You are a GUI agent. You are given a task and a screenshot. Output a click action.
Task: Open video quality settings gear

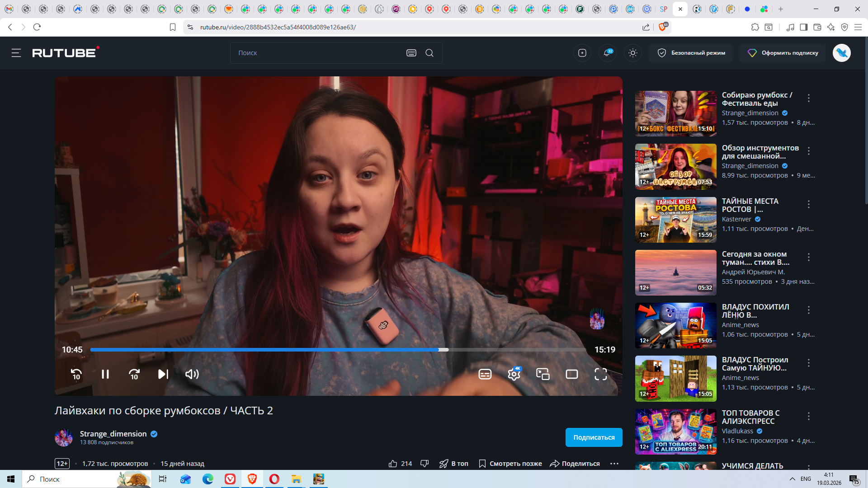click(x=514, y=374)
